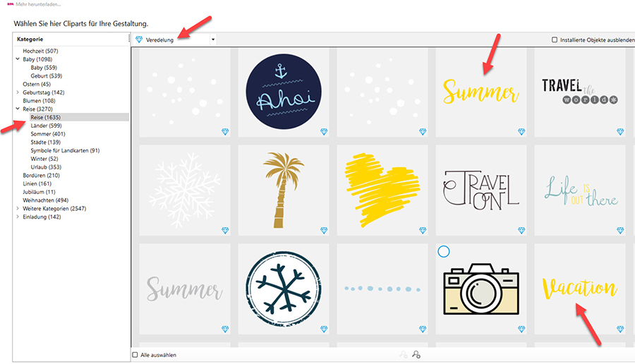This screenshot has width=635, height=364.
Task: Click the greyed-out icon next to the download icon
Action: click(x=404, y=355)
